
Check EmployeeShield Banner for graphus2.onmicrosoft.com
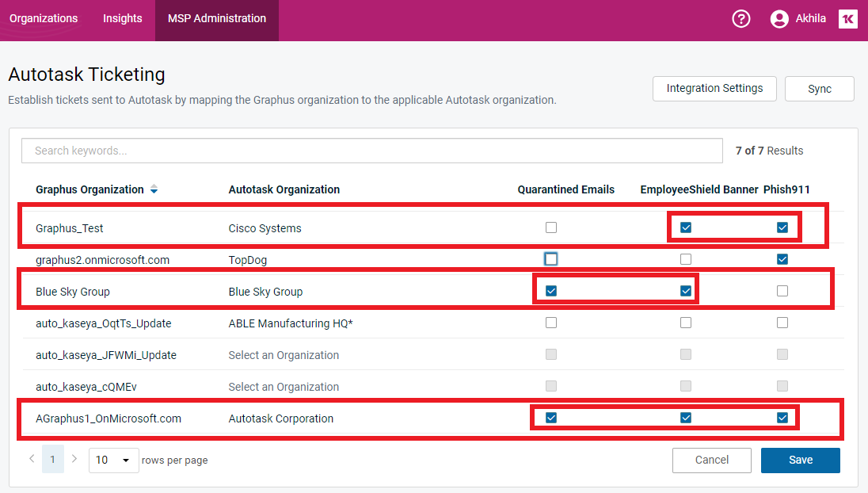[686, 259]
